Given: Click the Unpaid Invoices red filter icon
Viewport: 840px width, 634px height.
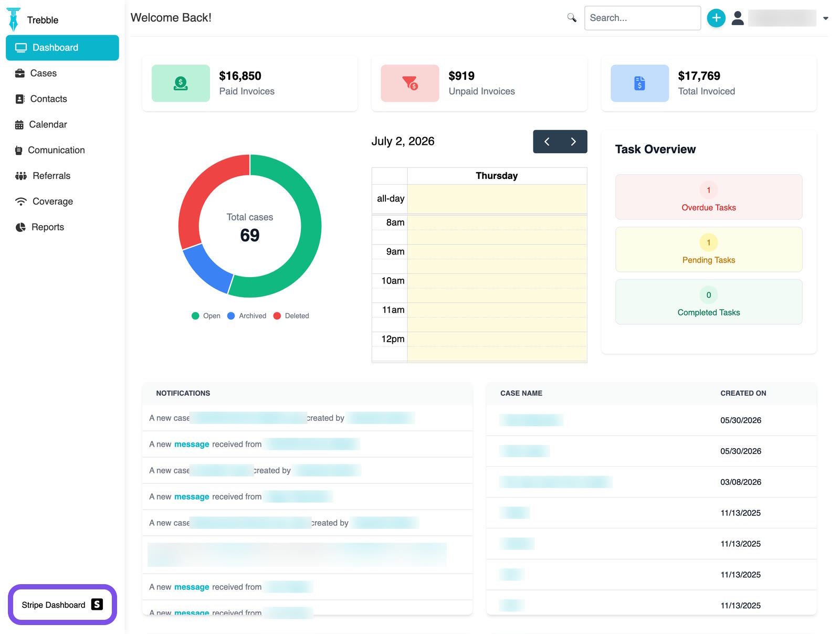Looking at the screenshot, I should click(410, 83).
